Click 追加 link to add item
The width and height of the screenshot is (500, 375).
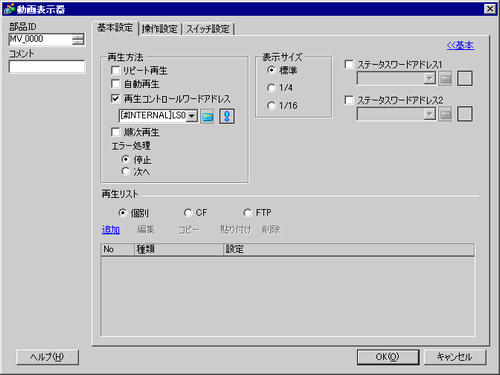111,230
